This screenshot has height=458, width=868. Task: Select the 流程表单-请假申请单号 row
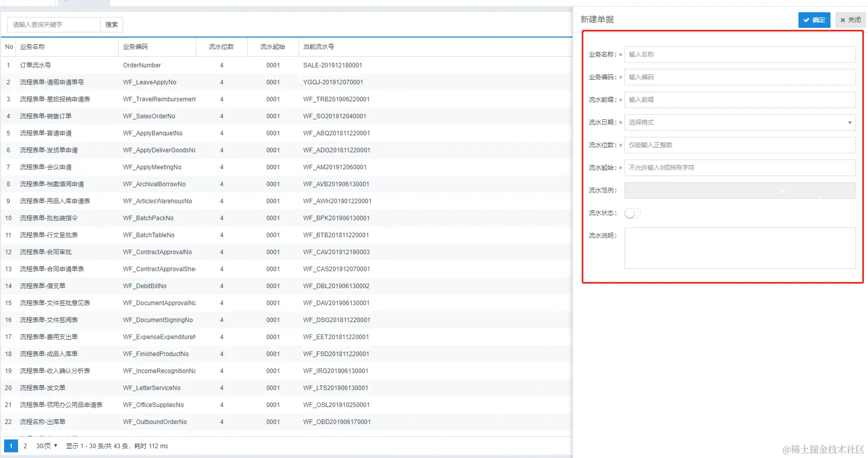tap(287, 82)
